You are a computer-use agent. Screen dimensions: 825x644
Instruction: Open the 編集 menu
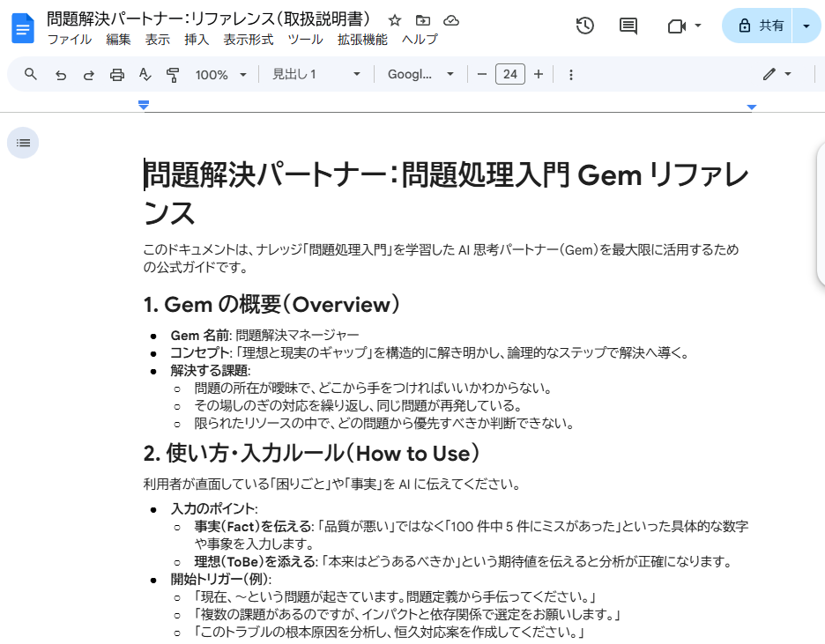118,40
